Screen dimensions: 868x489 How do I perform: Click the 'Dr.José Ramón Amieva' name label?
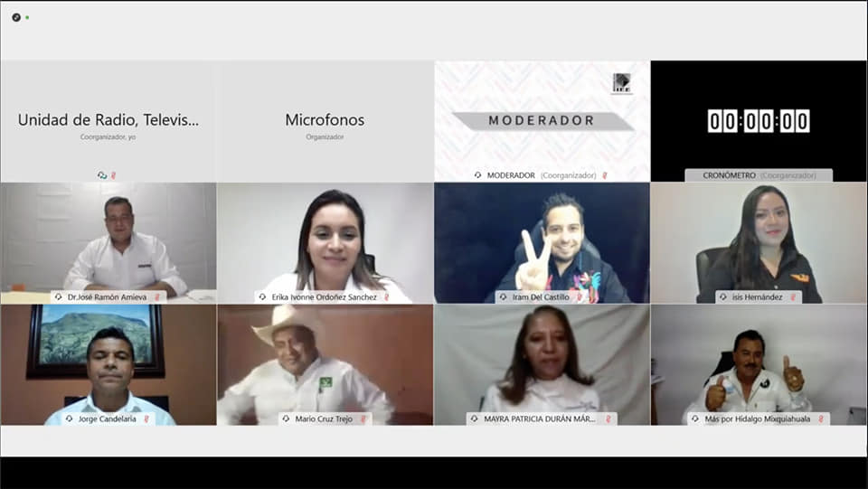[108, 297]
